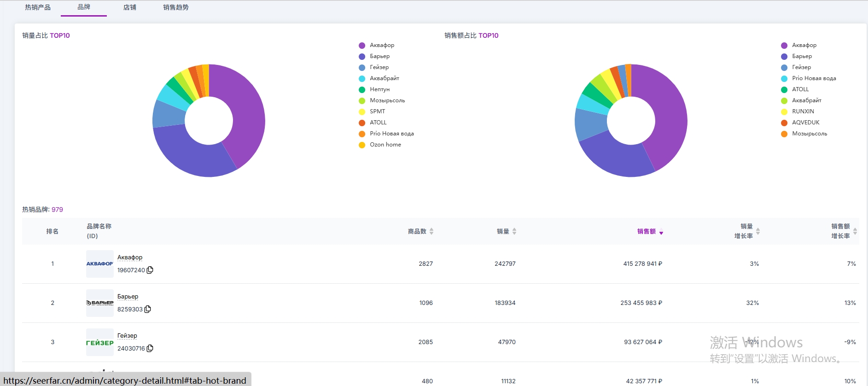Open the Аквафор brand name link in table
Image resolution: width=868 pixels, height=386 pixels.
point(130,257)
